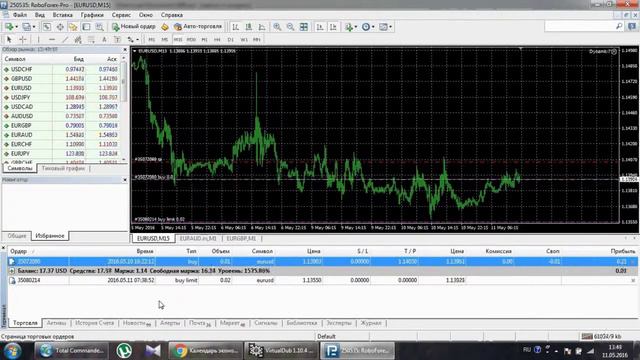This screenshot has width=640, height=360.
Task: Close the Market Watch panel
Action: (125, 49)
